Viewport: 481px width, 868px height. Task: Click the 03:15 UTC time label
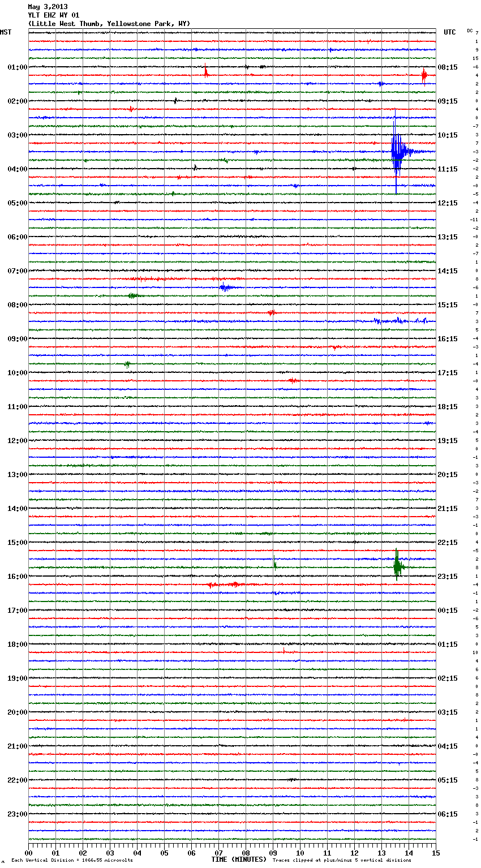[x=448, y=712]
